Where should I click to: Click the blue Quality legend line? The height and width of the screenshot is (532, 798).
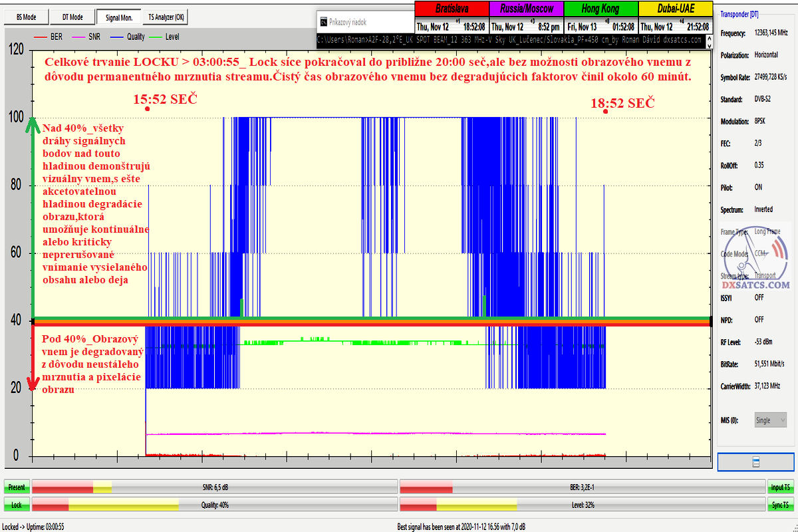120,37
